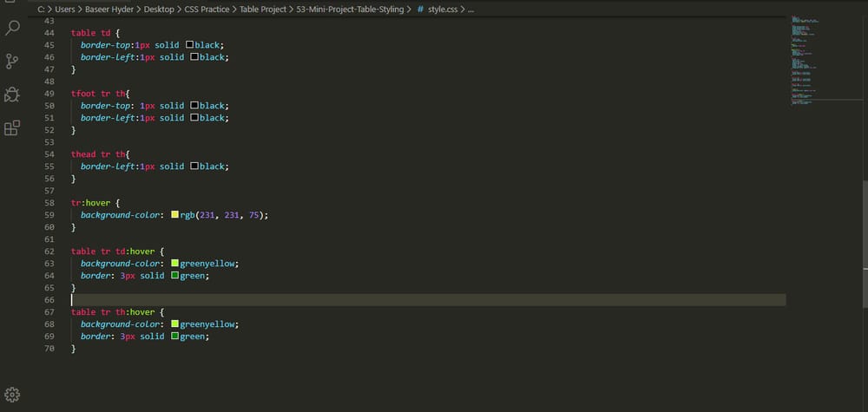Click the black color swatch on line 45
Screen dimensions: 868x412
coord(190,45)
